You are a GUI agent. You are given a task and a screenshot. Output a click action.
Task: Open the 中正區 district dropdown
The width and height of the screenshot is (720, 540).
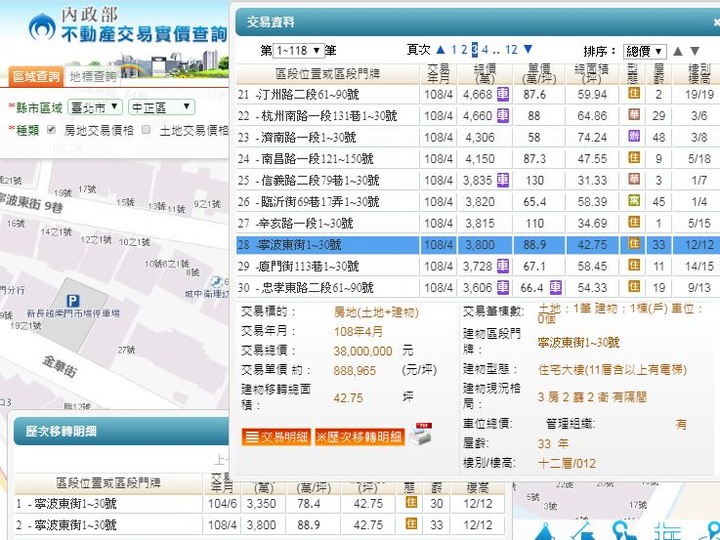click(x=162, y=107)
